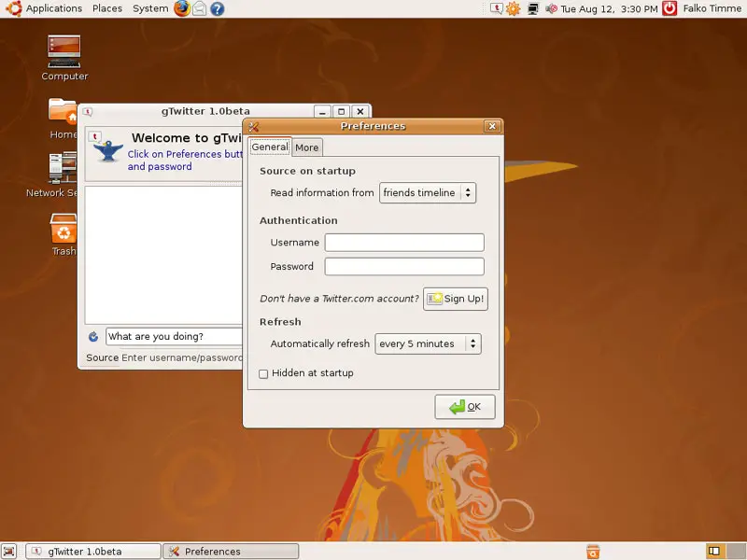Select the Home folder desktop icon
The width and height of the screenshot is (747, 560).
click(63, 119)
